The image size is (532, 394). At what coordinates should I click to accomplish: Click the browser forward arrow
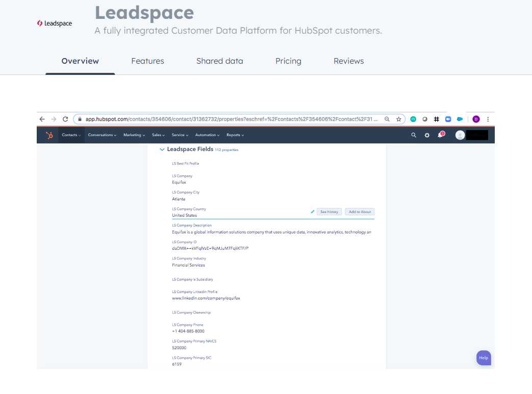[x=54, y=119]
